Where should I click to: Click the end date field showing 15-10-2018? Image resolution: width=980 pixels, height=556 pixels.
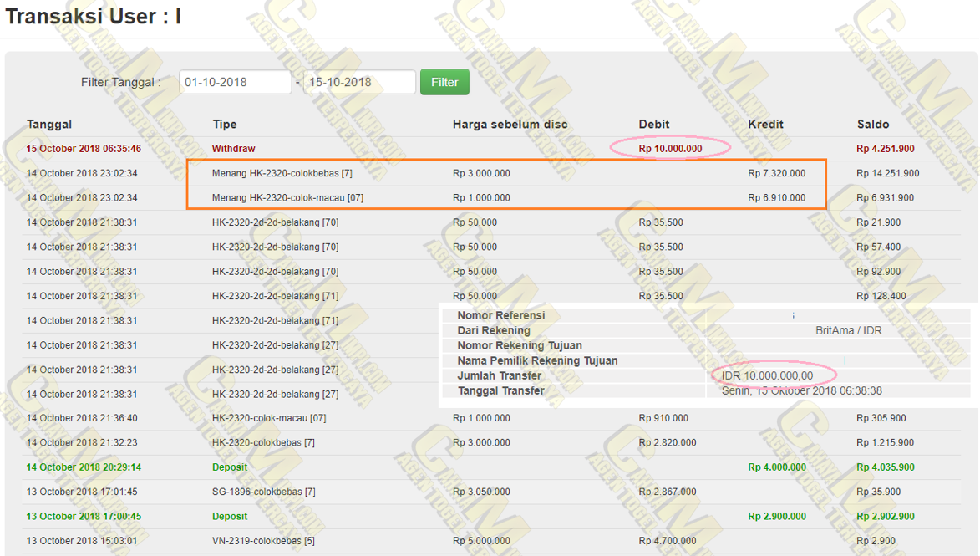(x=359, y=82)
